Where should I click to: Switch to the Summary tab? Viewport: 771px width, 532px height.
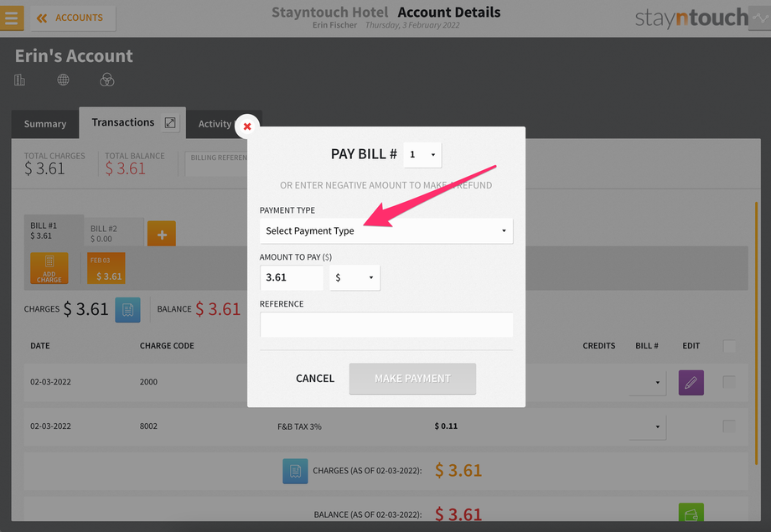click(45, 124)
